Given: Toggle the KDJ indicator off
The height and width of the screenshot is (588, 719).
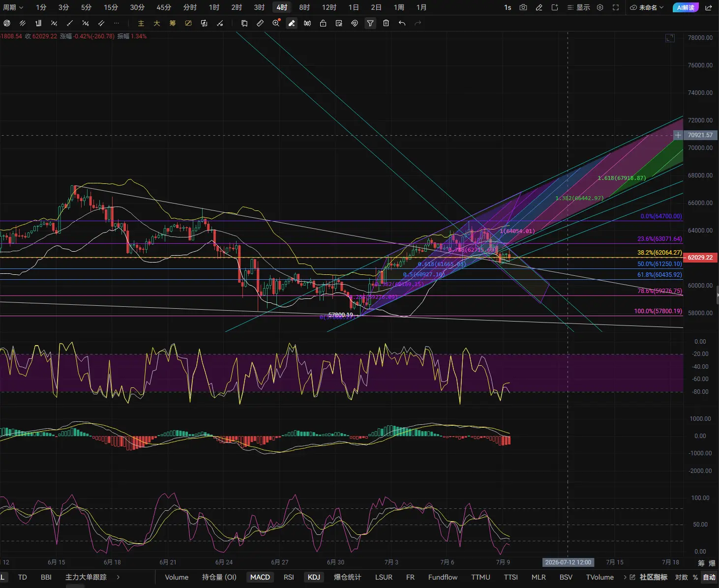Looking at the screenshot, I should click(314, 577).
